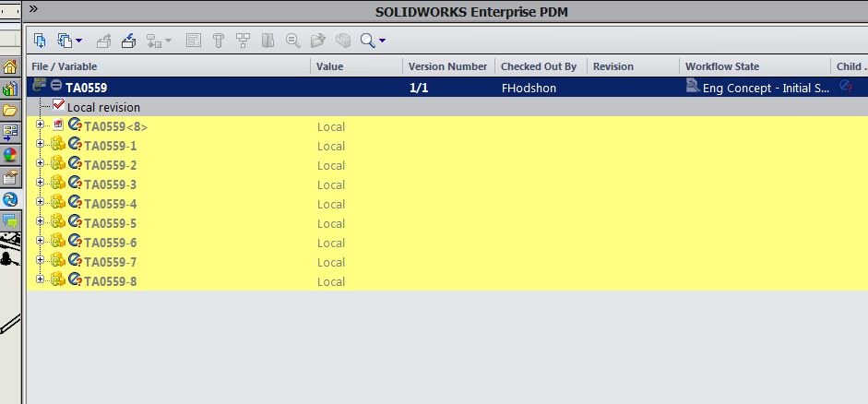Open the Appearances color ball tab

10,155
